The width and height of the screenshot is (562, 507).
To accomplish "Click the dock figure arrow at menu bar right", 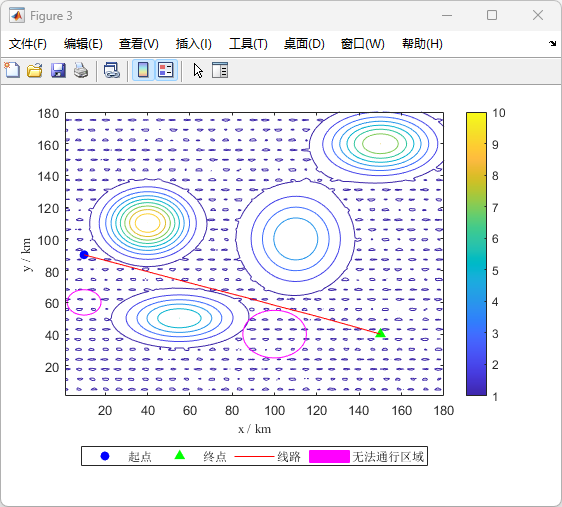I will [x=552, y=44].
